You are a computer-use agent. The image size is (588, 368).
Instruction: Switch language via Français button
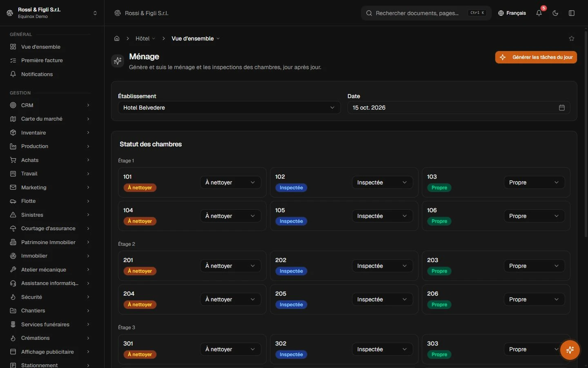(512, 13)
